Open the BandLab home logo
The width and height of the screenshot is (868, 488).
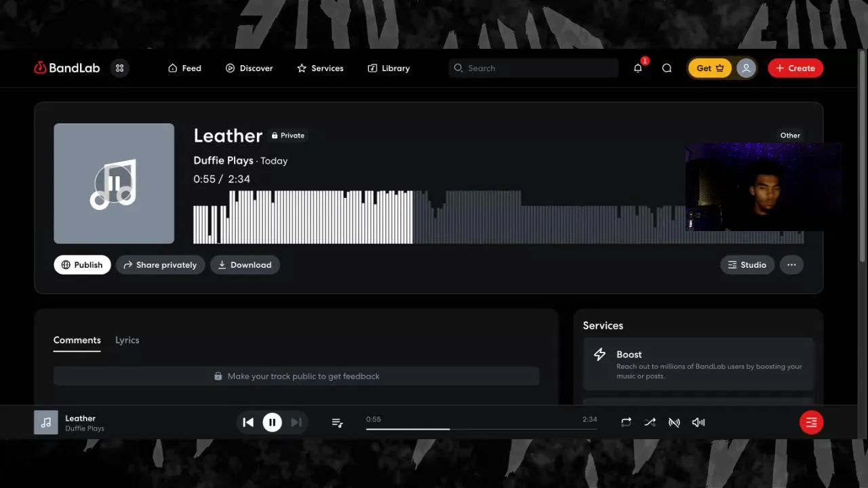(66, 68)
